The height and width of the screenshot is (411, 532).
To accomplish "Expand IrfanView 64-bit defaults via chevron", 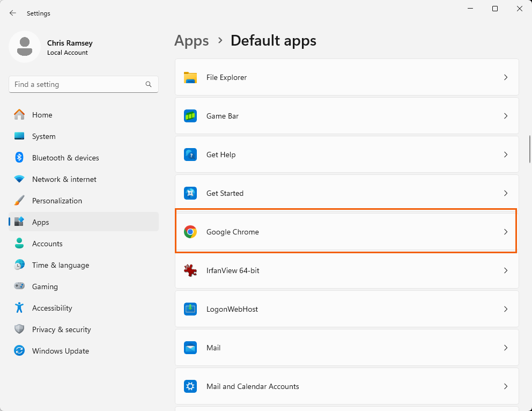I will pyautogui.click(x=506, y=270).
